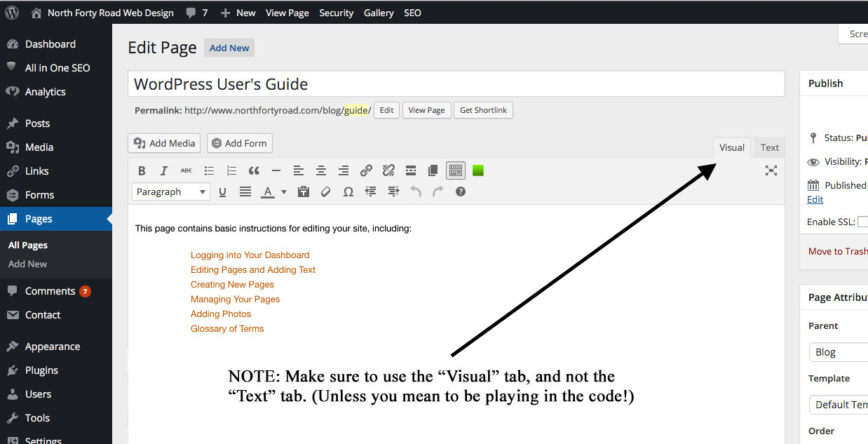Click Add New under Pages submenu
This screenshot has height=444, width=868.
(28, 264)
